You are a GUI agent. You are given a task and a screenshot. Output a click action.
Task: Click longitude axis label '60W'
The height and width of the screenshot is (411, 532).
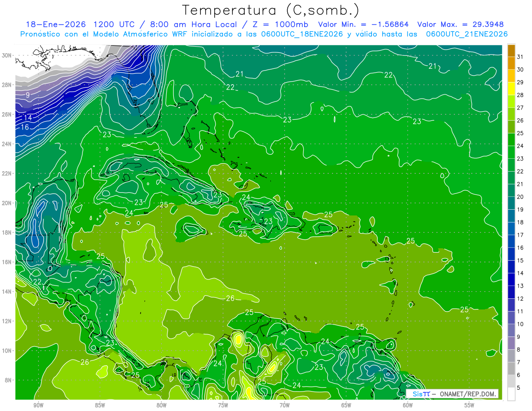(408, 405)
